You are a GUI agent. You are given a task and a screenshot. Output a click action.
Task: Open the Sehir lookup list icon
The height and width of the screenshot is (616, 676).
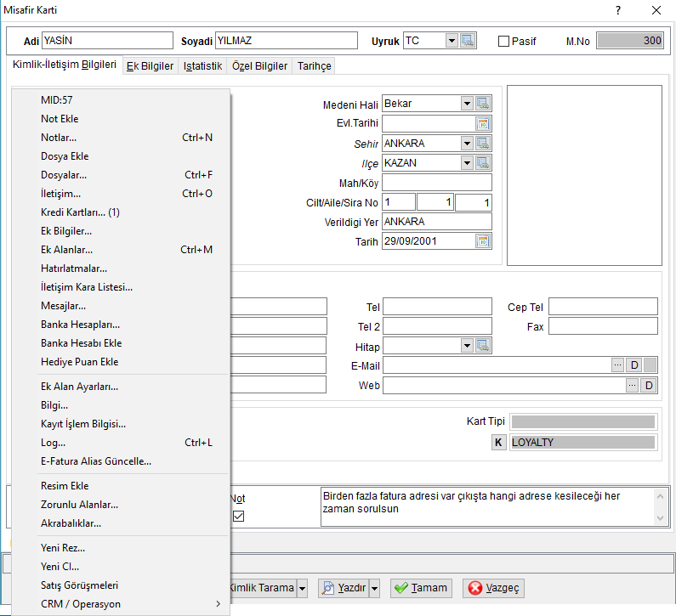coord(483,144)
